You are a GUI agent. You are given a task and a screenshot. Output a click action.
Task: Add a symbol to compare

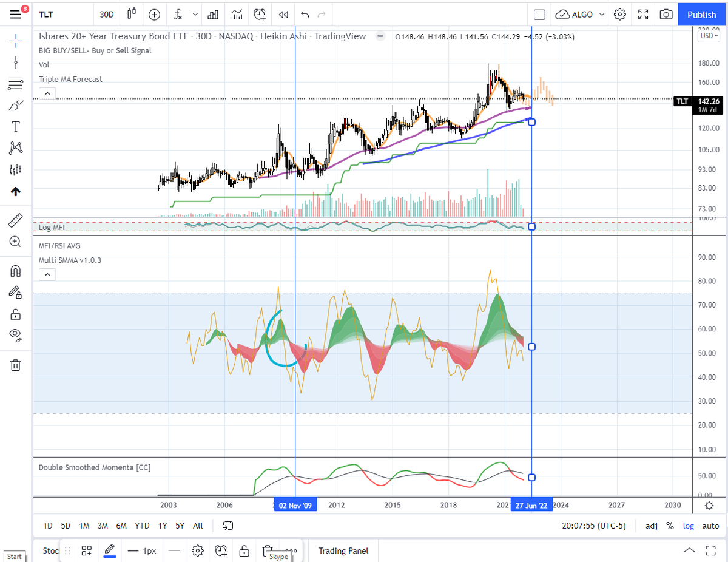tap(155, 14)
